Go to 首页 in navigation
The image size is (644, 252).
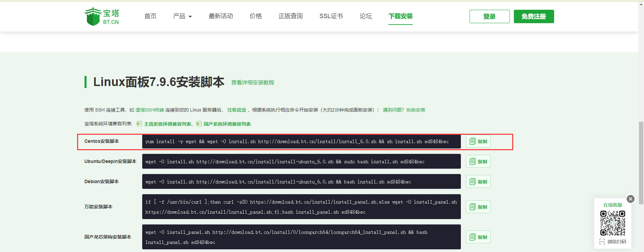point(150,16)
